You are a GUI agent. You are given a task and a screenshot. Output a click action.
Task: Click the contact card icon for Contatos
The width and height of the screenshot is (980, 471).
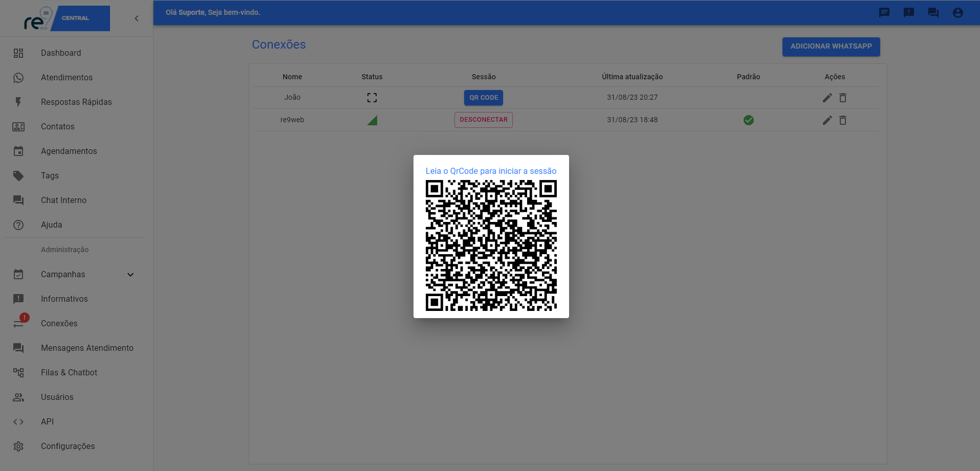pyautogui.click(x=18, y=127)
